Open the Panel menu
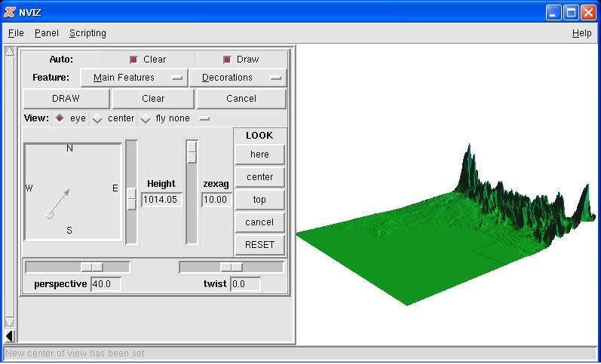The height and width of the screenshot is (364, 601). click(x=47, y=33)
